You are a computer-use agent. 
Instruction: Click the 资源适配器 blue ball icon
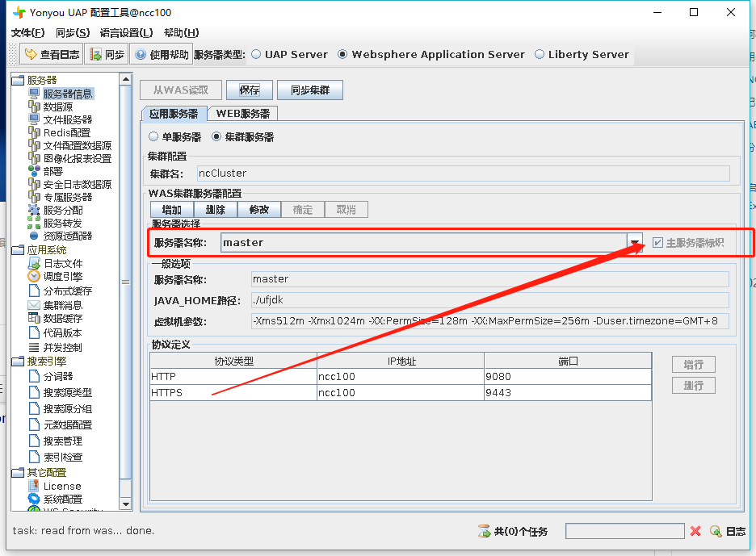click(x=34, y=236)
